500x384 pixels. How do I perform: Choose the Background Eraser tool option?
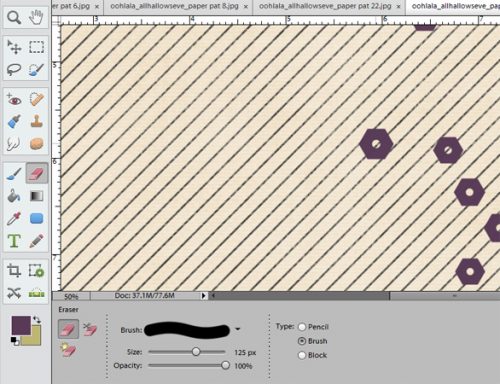[x=89, y=329]
